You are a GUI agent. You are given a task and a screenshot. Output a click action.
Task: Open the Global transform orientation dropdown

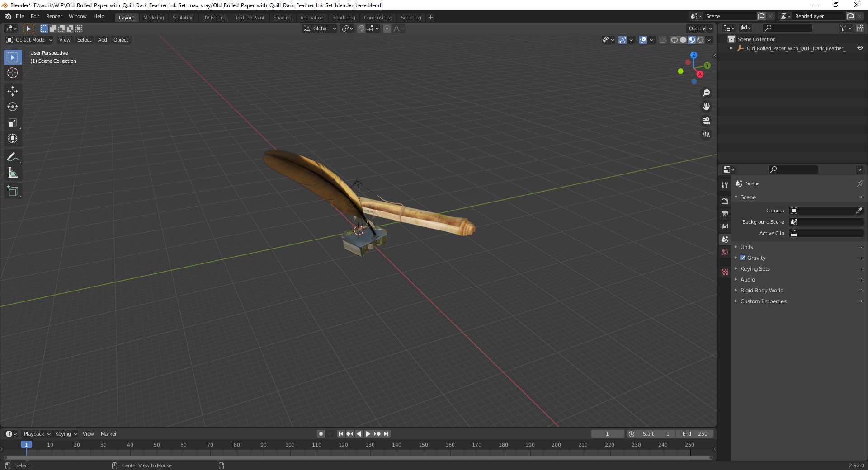(320, 28)
